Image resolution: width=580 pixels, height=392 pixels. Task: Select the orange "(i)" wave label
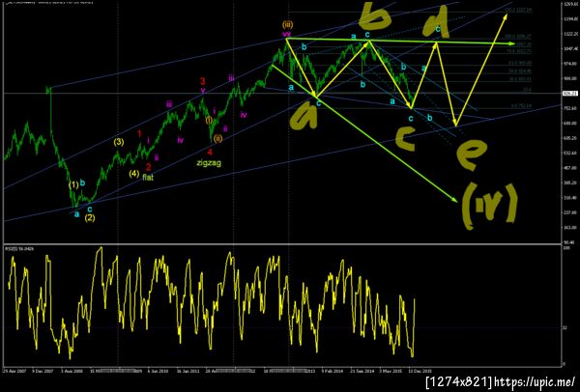click(x=210, y=119)
